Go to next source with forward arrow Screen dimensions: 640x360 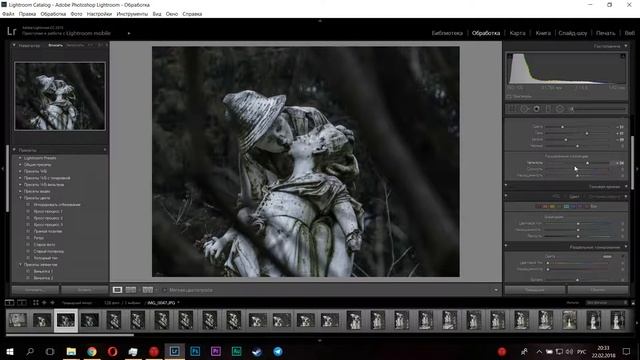52,302
